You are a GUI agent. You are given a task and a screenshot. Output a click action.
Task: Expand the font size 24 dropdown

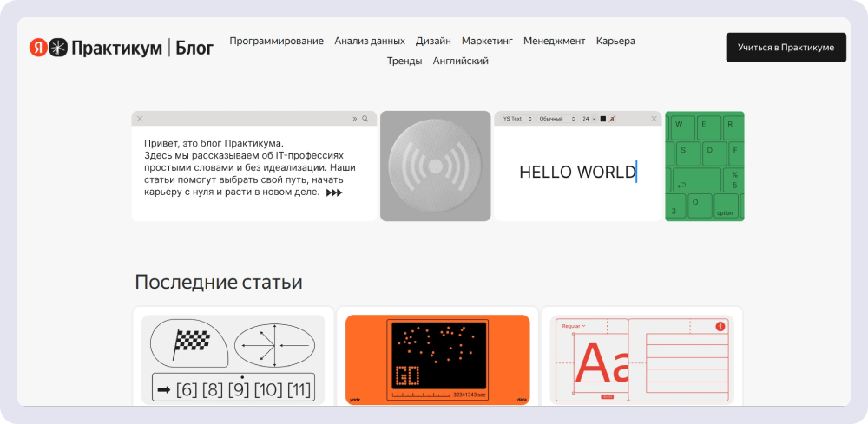(x=589, y=119)
